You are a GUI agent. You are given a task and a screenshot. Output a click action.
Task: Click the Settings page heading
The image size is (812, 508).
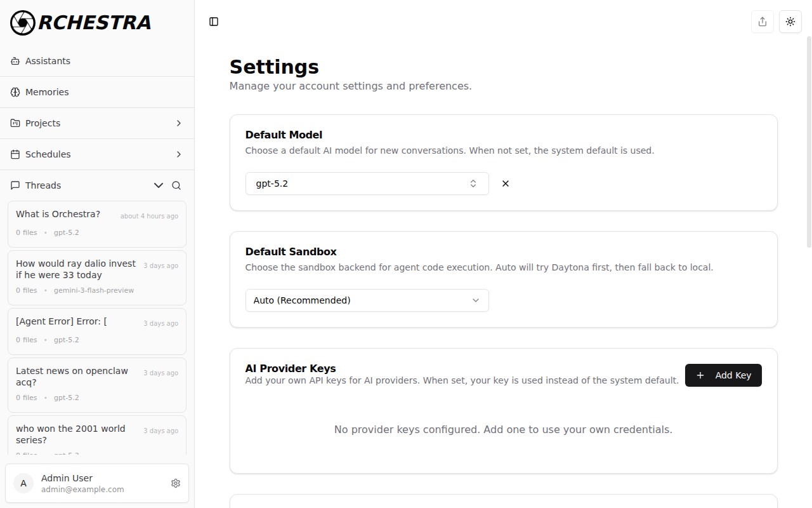274,67
